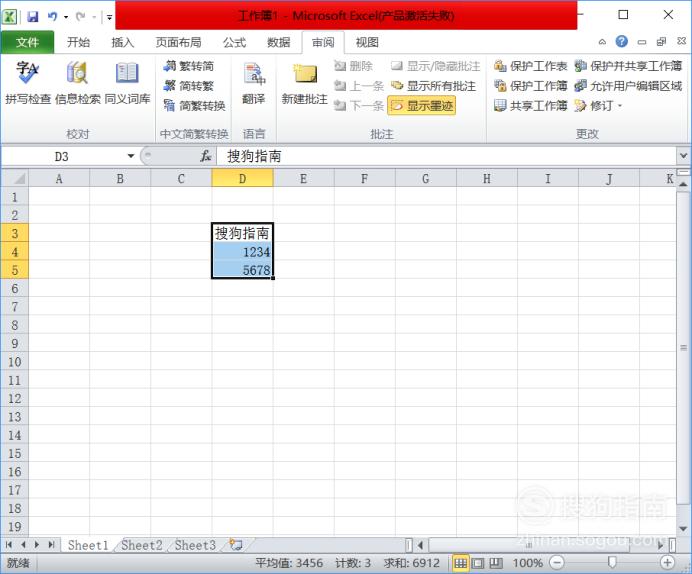Open the Excel help question mark
The height and width of the screenshot is (574, 692).
point(621,41)
